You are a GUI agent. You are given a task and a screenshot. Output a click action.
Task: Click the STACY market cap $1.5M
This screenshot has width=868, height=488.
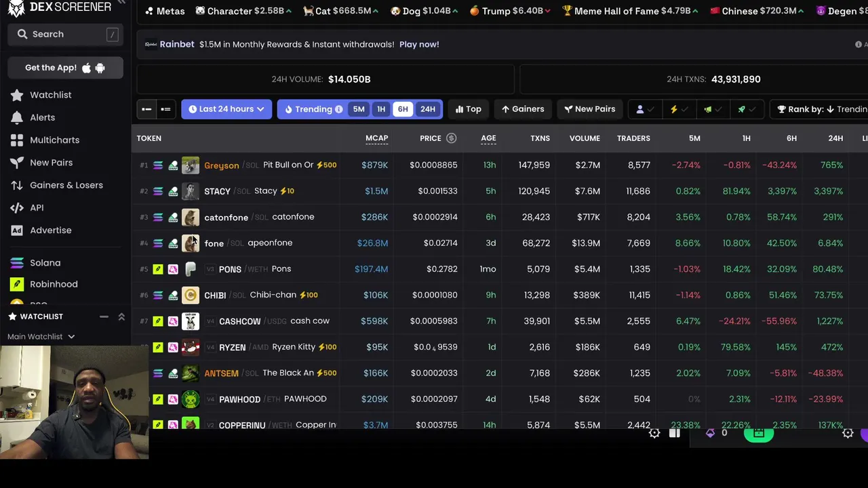[376, 191]
